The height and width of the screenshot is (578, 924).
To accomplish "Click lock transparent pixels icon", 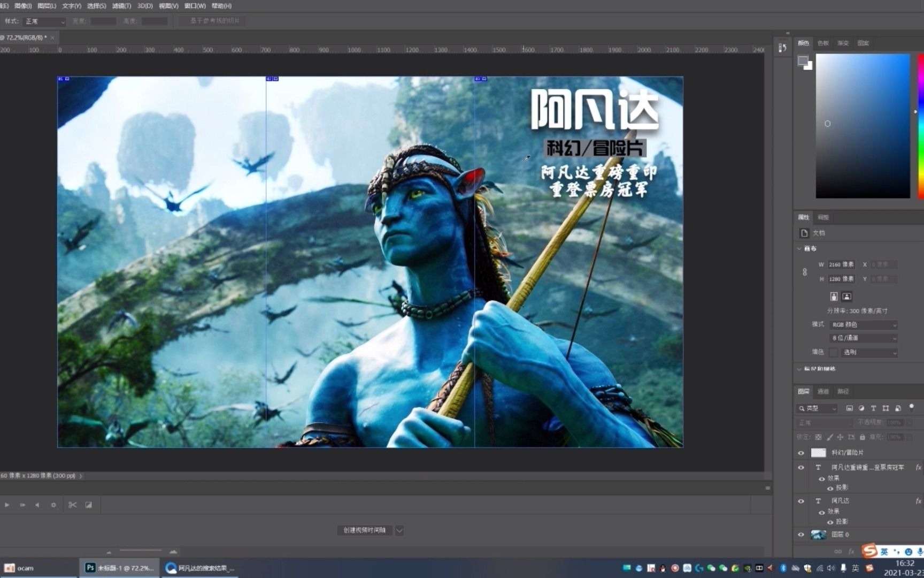I will pyautogui.click(x=819, y=437).
